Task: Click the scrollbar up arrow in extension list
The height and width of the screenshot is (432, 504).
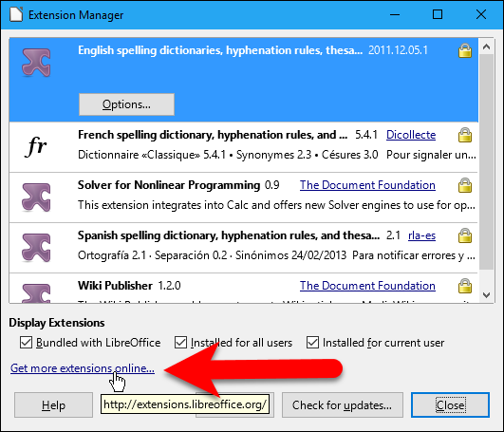Action: click(486, 47)
